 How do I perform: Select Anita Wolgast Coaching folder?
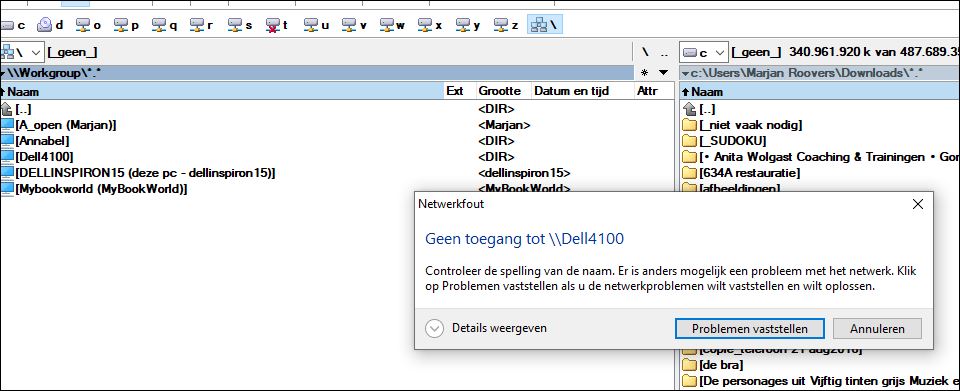[x=829, y=157]
